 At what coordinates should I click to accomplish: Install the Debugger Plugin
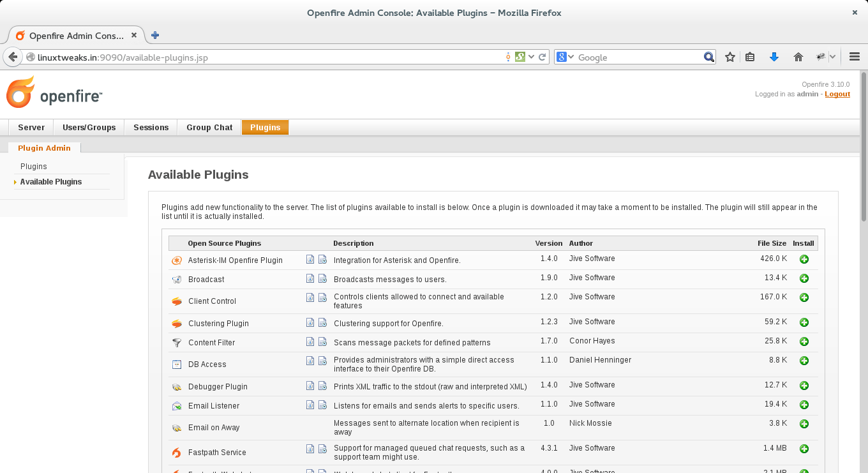coord(804,386)
